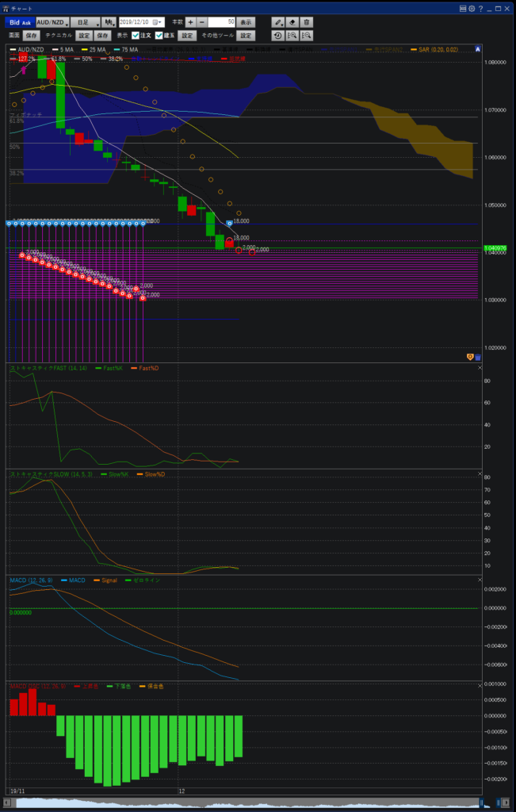The width and height of the screenshot is (516, 812).
Task: Click the question mark help icon
Action: (x=481, y=7)
